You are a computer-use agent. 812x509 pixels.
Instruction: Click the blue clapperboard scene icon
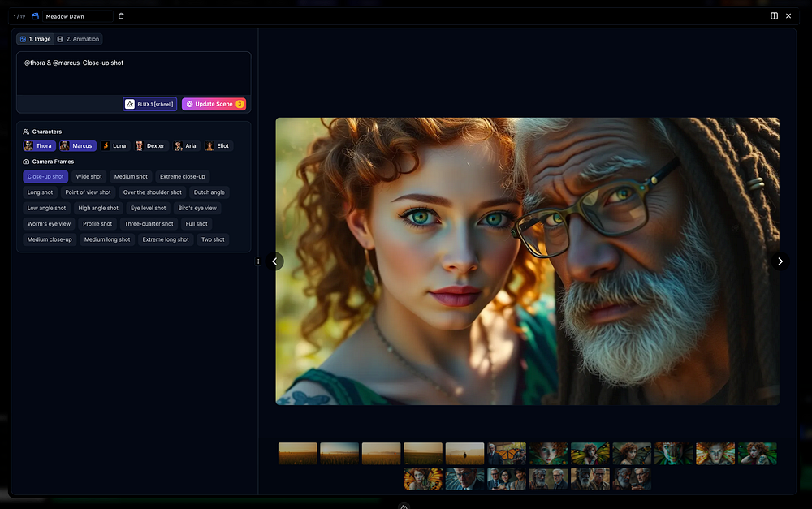tap(35, 16)
